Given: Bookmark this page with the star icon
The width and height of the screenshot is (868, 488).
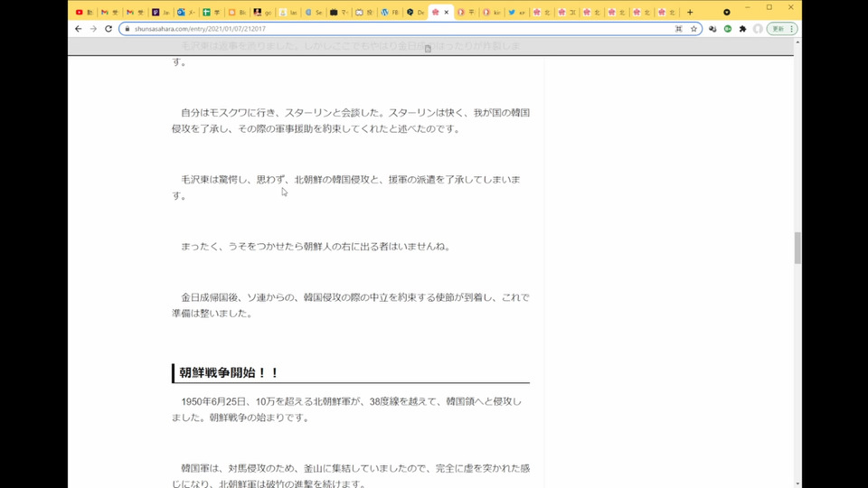Looking at the screenshot, I should [693, 29].
